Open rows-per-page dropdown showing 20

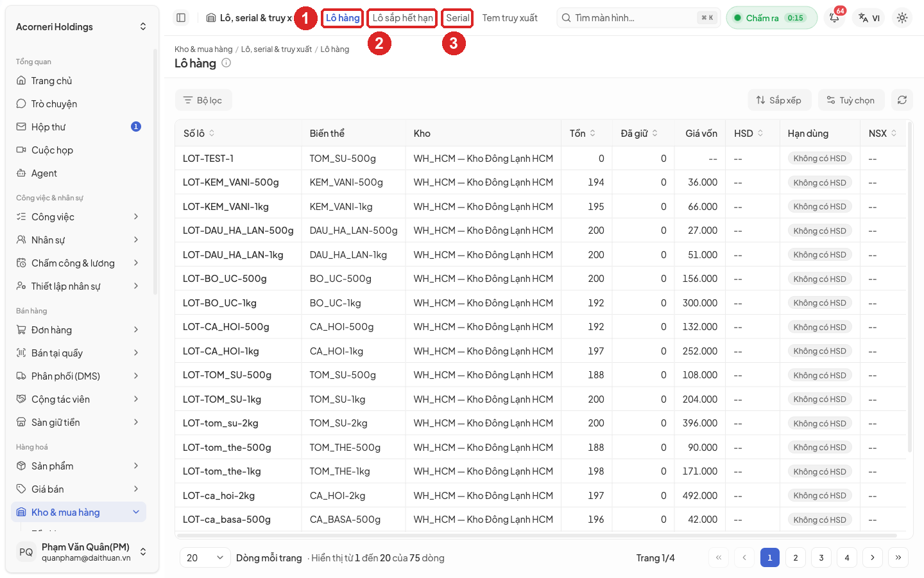(x=205, y=557)
